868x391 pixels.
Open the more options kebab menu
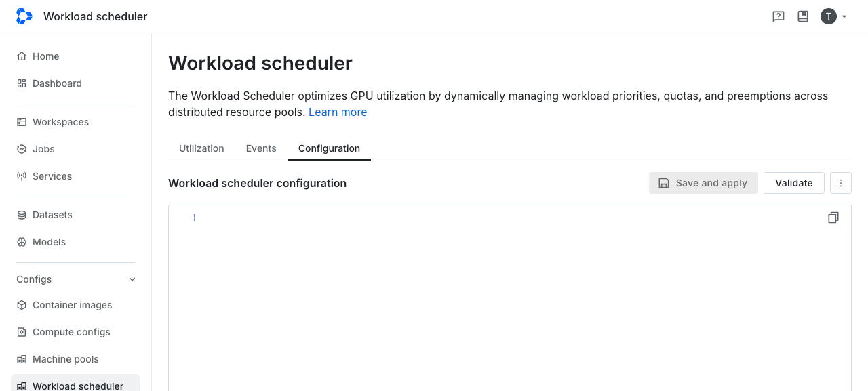click(x=841, y=183)
